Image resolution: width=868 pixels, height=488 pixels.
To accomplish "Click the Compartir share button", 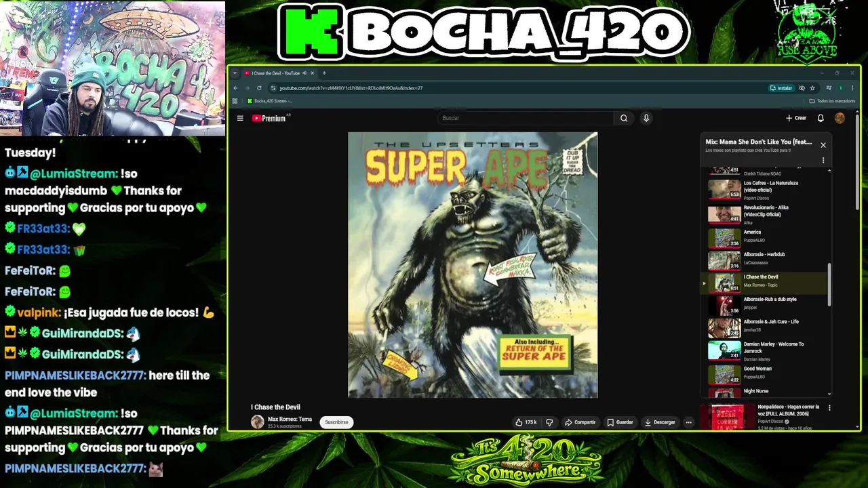I will (x=580, y=422).
